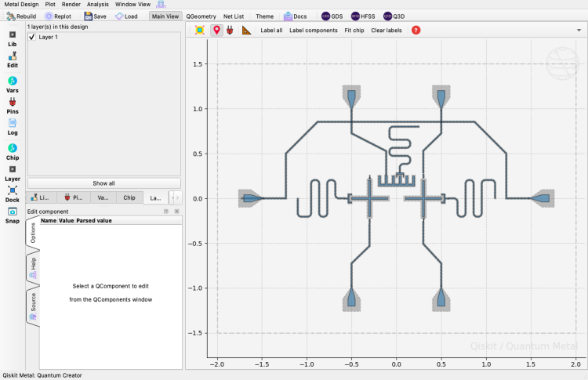Click the Value column header
The width and height of the screenshot is (588, 380).
pyautogui.click(x=67, y=220)
